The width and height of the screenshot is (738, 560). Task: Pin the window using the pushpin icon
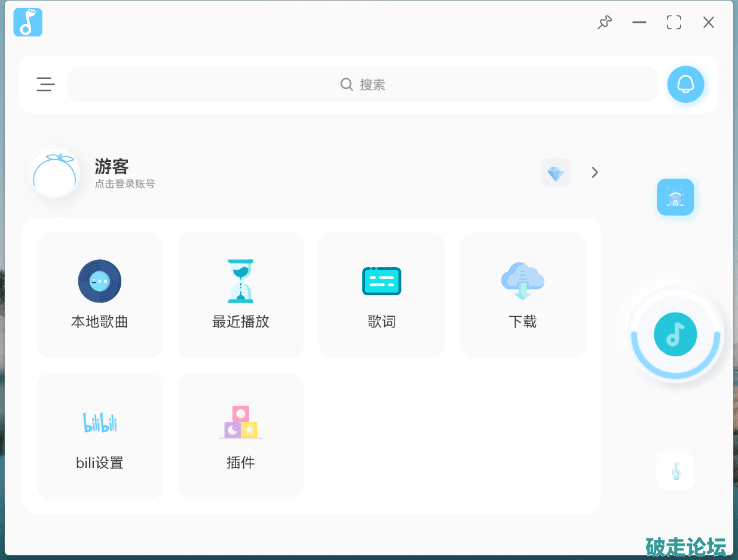[x=605, y=23]
